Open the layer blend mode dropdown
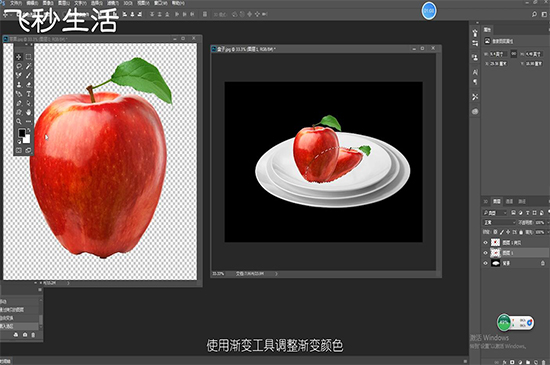Viewport: 550px width, 365px height. pyautogui.click(x=499, y=222)
